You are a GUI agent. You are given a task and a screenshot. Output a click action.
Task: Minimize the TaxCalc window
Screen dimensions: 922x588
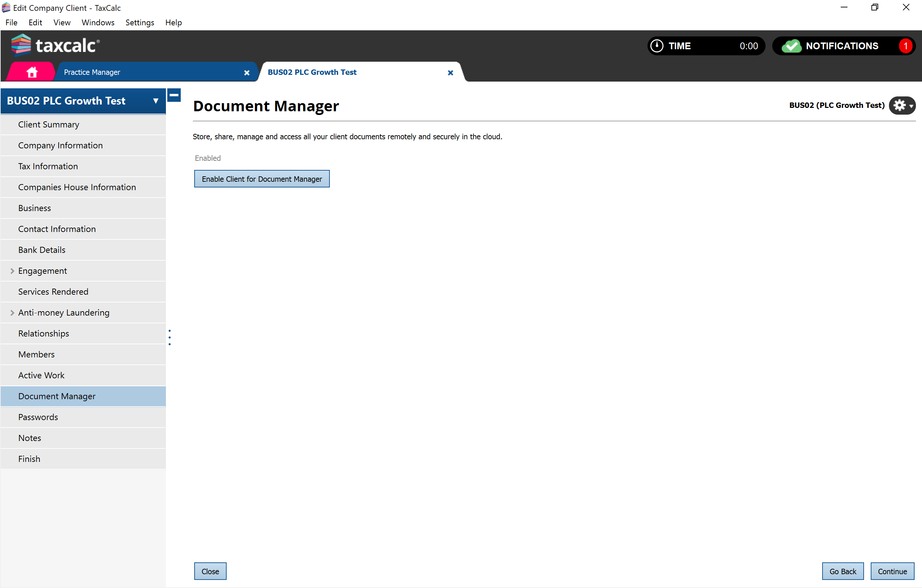(844, 7)
